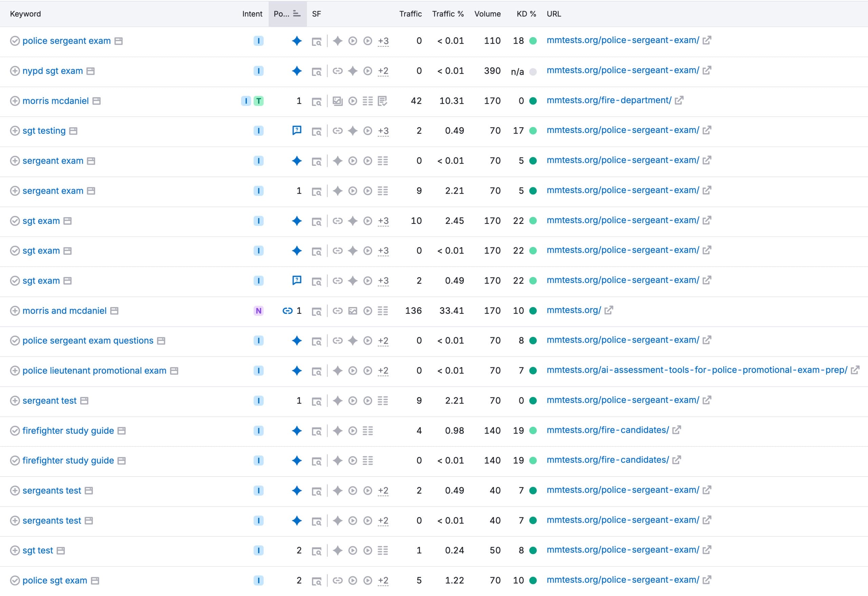Click SERP view icon beside firefighter study guide 0.98

(x=121, y=431)
